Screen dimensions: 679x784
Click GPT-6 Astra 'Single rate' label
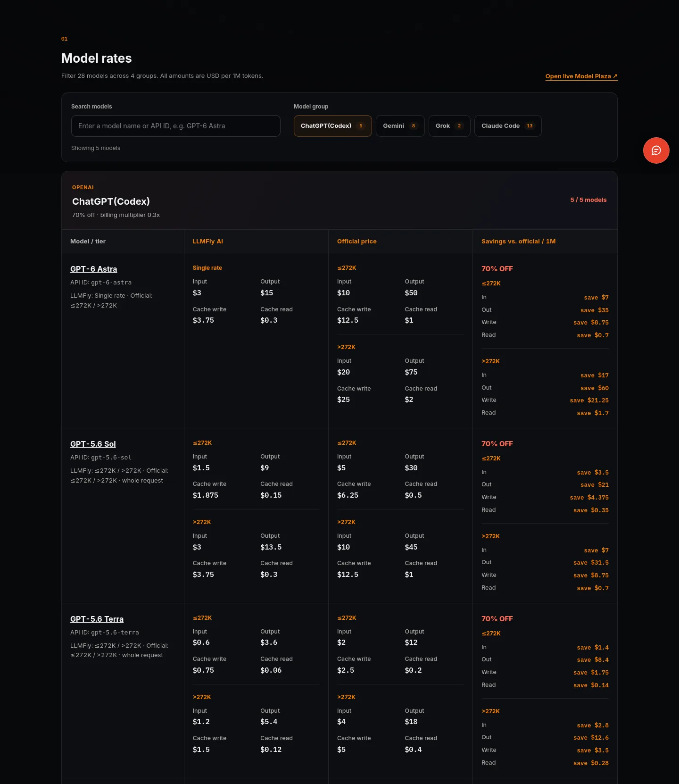click(x=207, y=268)
